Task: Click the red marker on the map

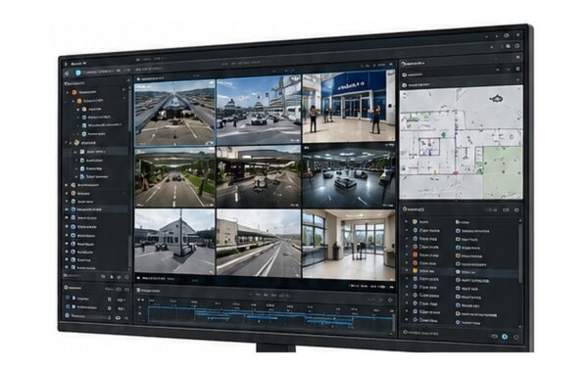Action: pos(456,173)
